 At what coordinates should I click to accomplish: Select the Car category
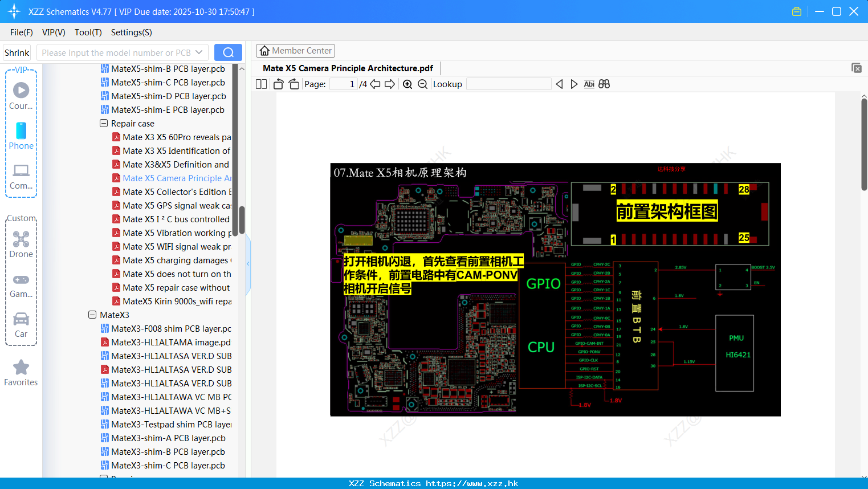21,325
